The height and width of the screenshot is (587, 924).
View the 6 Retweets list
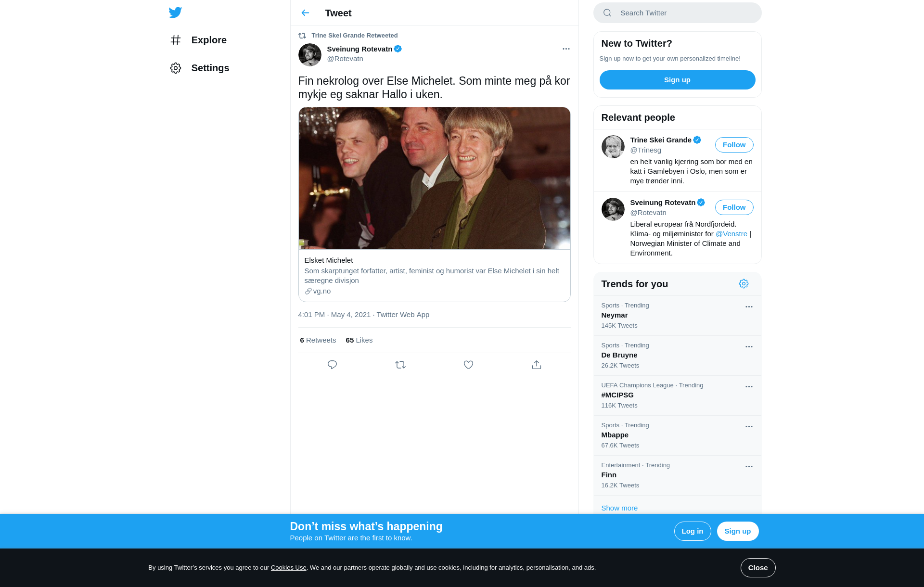point(318,340)
